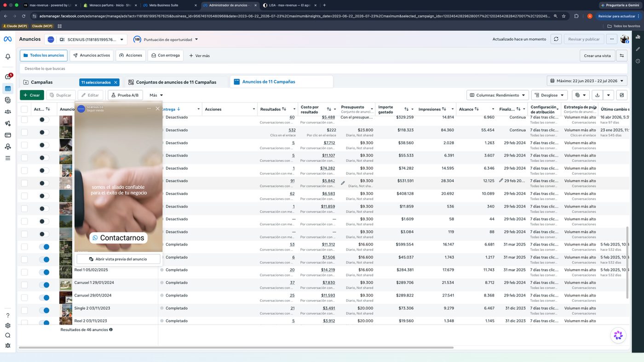Open the charts panel icon on right rail
This screenshot has width=644, height=362.
(638, 37)
